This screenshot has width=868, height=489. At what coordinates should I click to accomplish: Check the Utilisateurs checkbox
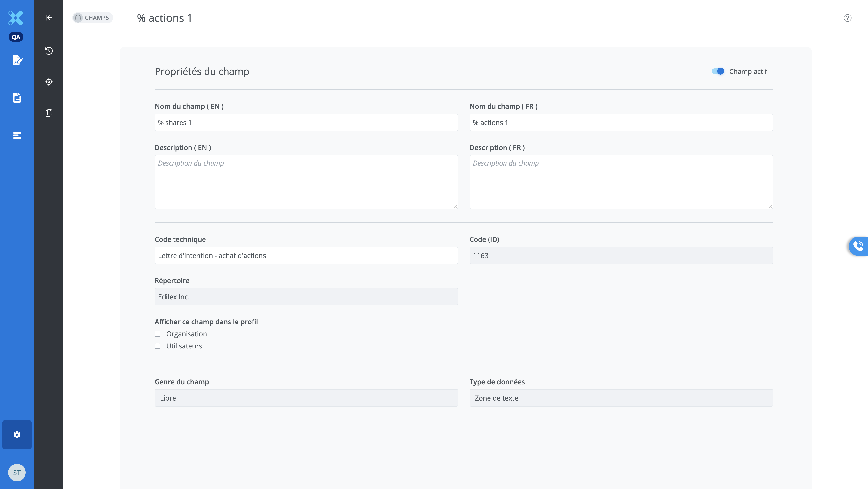pos(157,346)
